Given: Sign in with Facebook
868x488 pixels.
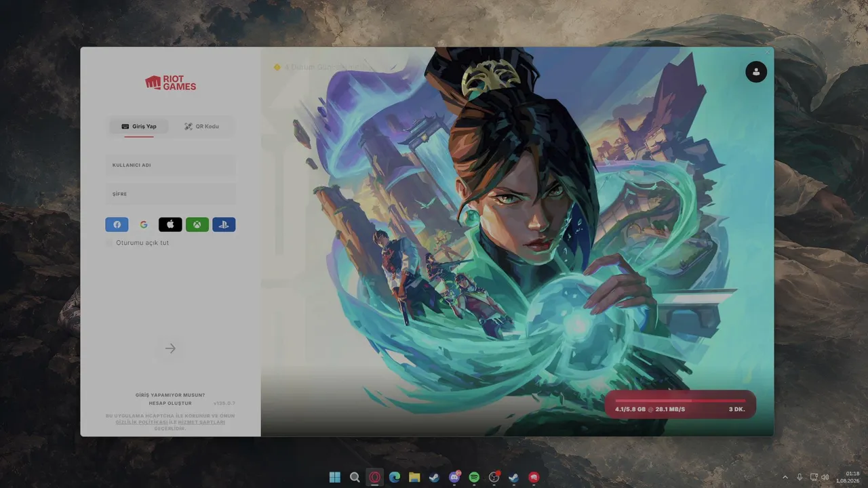Looking at the screenshot, I should 117,224.
